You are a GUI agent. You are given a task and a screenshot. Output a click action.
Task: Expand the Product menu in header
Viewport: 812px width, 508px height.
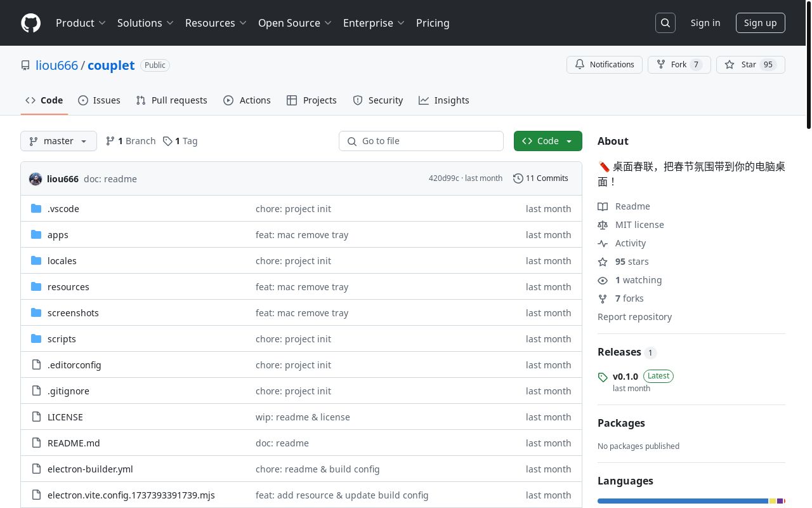click(81, 23)
